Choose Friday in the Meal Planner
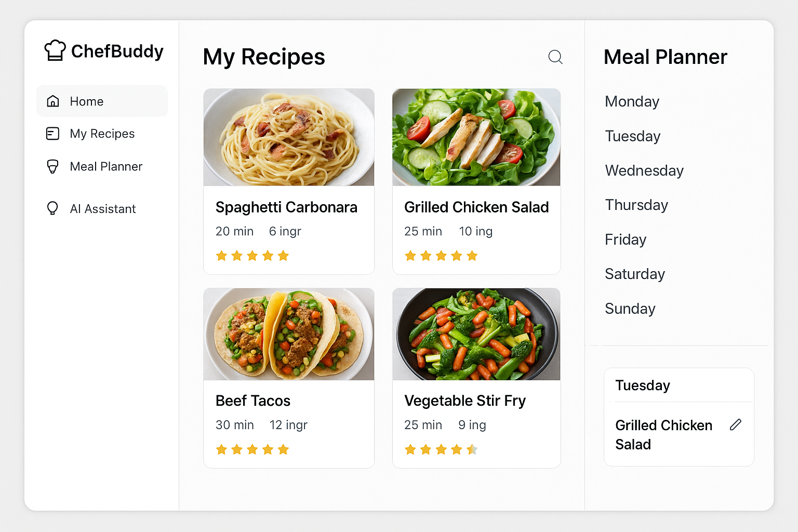The image size is (798, 532). (626, 240)
